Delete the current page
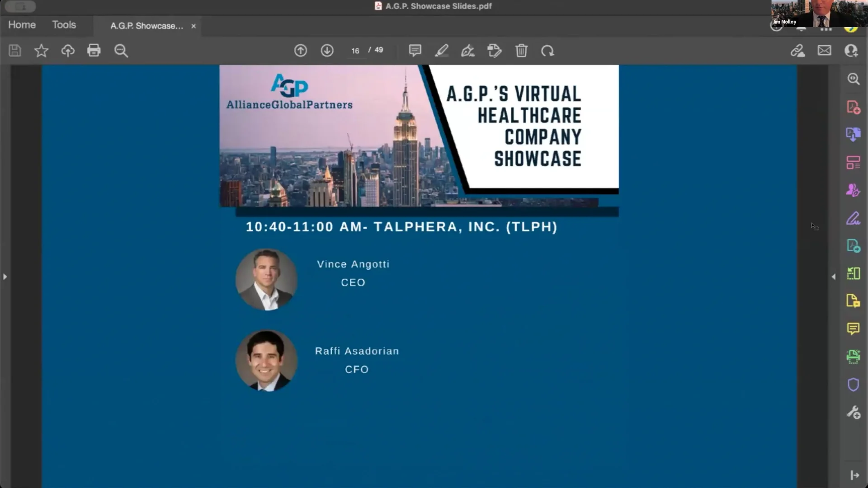Screen dimensions: 868x488 (x=522, y=51)
